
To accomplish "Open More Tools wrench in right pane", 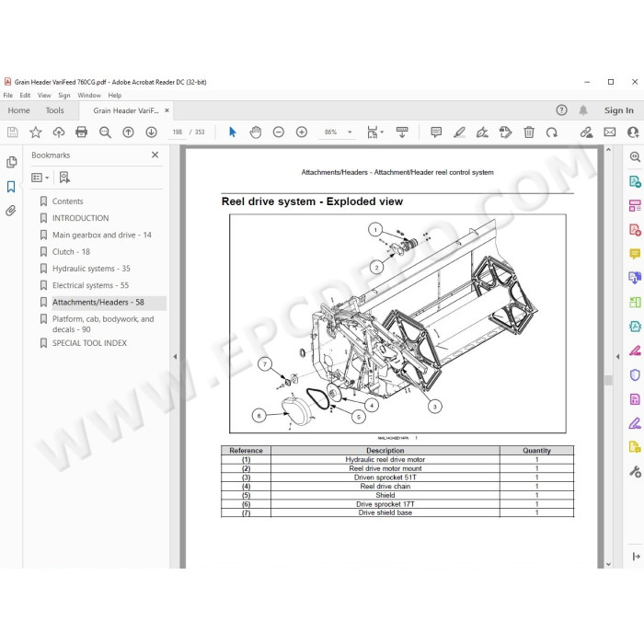I will 635,471.
